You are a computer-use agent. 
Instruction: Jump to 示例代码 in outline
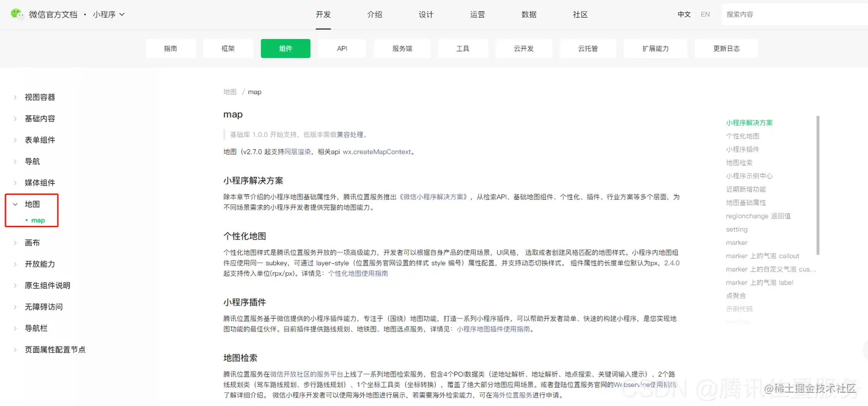tap(739, 309)
